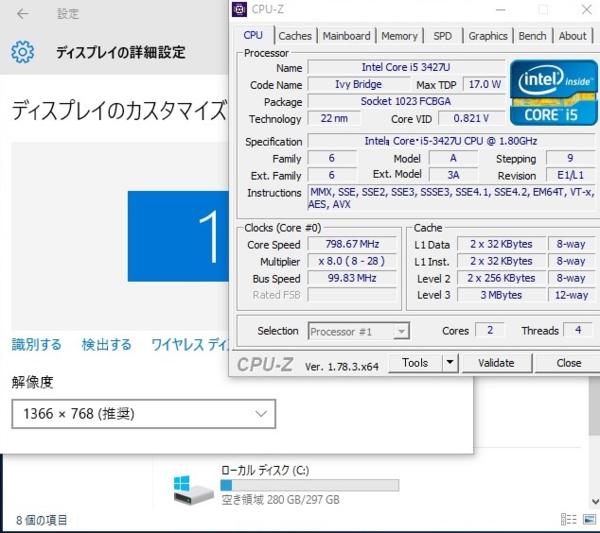Click the Validate button

496,362
